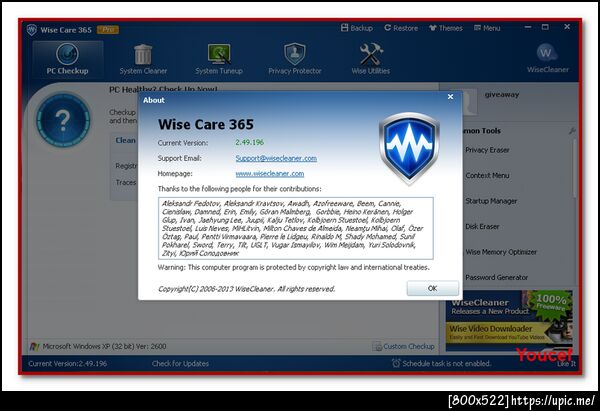Screen dimensions: 600x411
Task: Close the About dialog
Action: coord(450,97)
